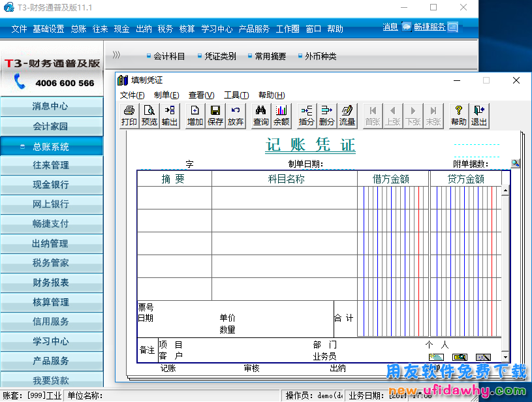The width and height of the screenshot is (532, 402).
Task: Discard changes with 放弃 icon
Action: [x=235, y=116]
